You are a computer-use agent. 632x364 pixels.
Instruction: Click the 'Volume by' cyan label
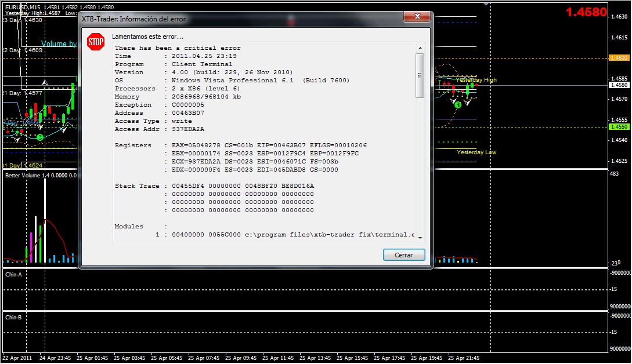59,43
